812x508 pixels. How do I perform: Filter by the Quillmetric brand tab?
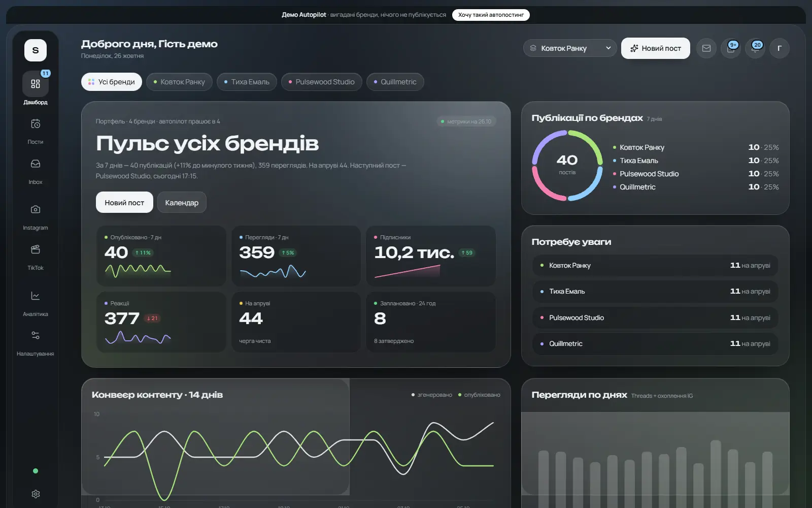coord(395,82)
